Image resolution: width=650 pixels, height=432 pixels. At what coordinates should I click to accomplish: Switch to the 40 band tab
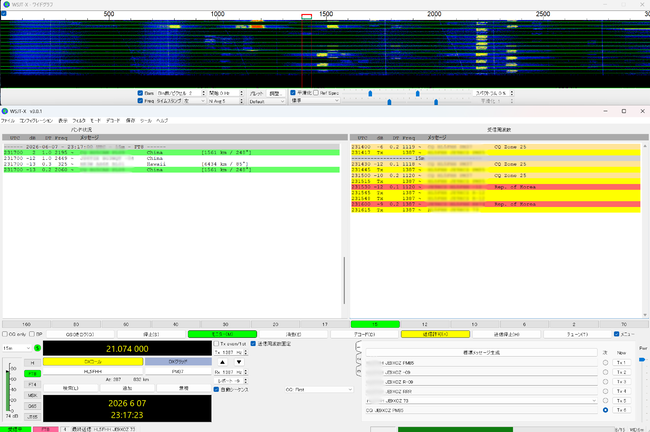(x=176, y=324)
